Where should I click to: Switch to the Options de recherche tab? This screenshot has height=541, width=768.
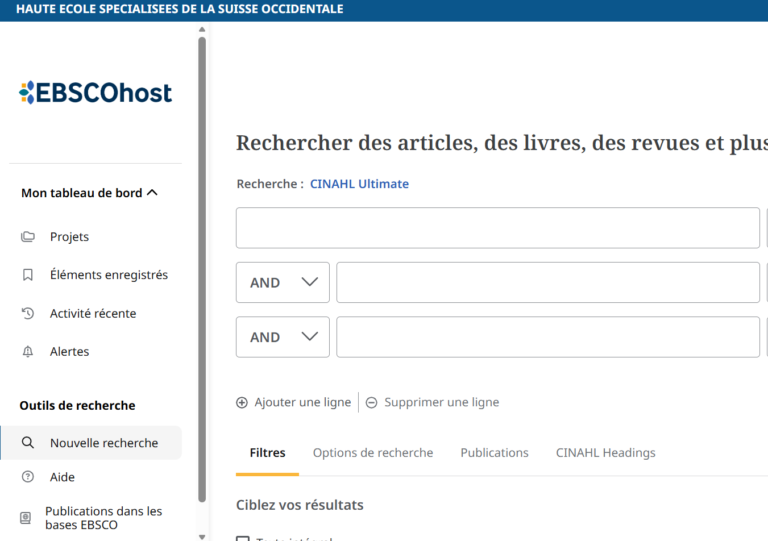click(373, 453)
